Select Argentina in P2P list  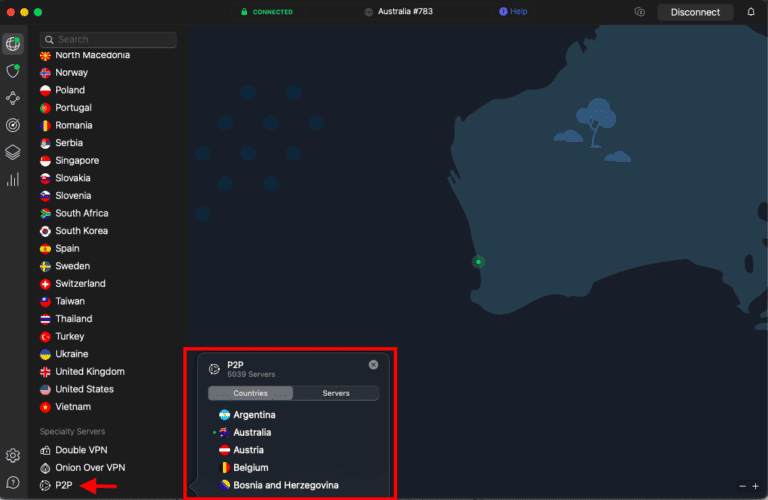254,415
